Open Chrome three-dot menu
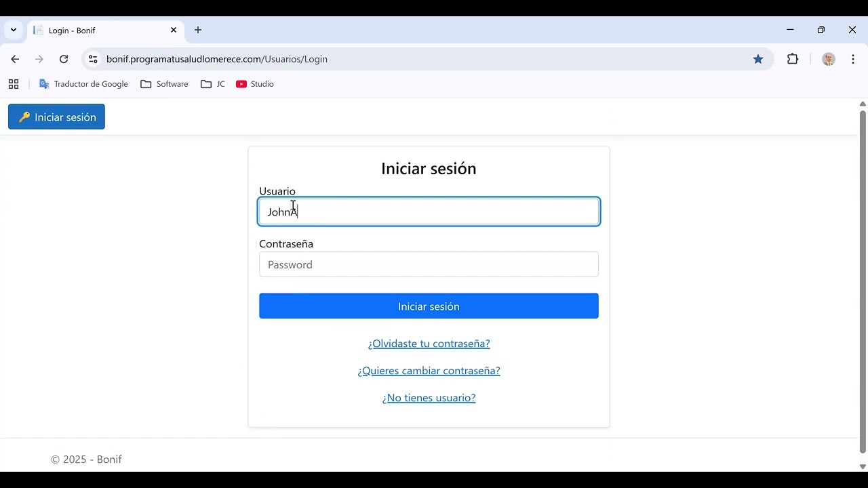Image resolution: width=868 pixels, height=488 pixels. tap(853, 59)
